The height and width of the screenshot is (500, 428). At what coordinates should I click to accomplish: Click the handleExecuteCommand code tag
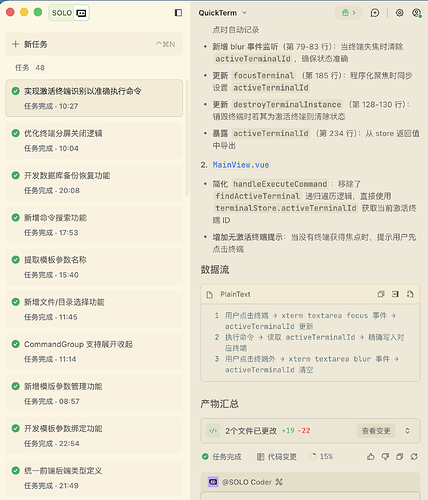[280, 184]
